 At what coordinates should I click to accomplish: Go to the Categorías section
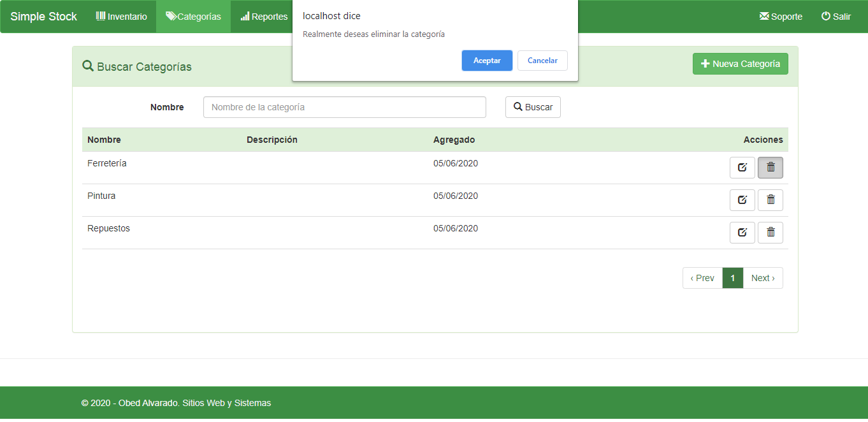point(193,17)
